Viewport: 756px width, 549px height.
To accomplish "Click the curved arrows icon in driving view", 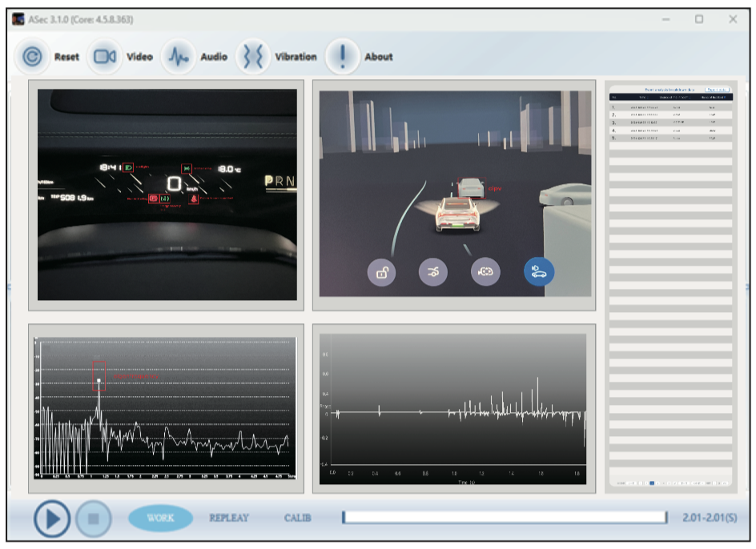I will click(433, 272).
